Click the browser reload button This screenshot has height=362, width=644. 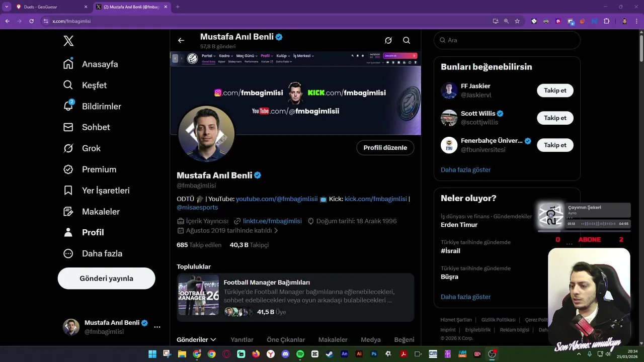[x=31, y=21]
